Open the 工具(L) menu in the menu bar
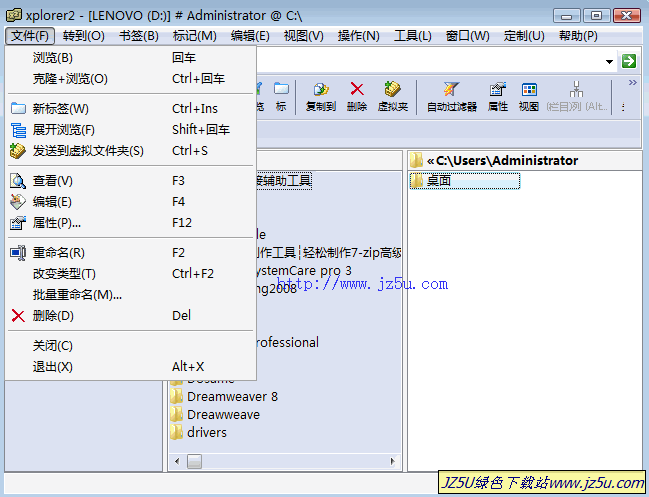 coord(412,36)
